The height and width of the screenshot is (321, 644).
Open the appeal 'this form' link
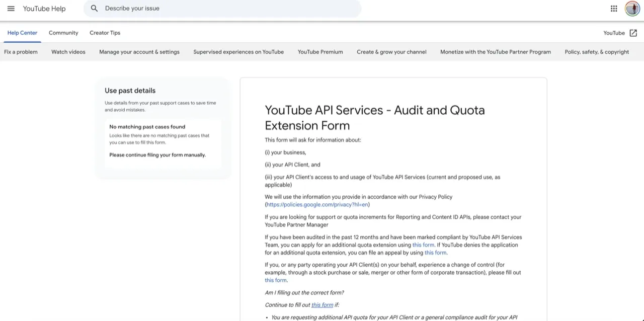[435, 253]
